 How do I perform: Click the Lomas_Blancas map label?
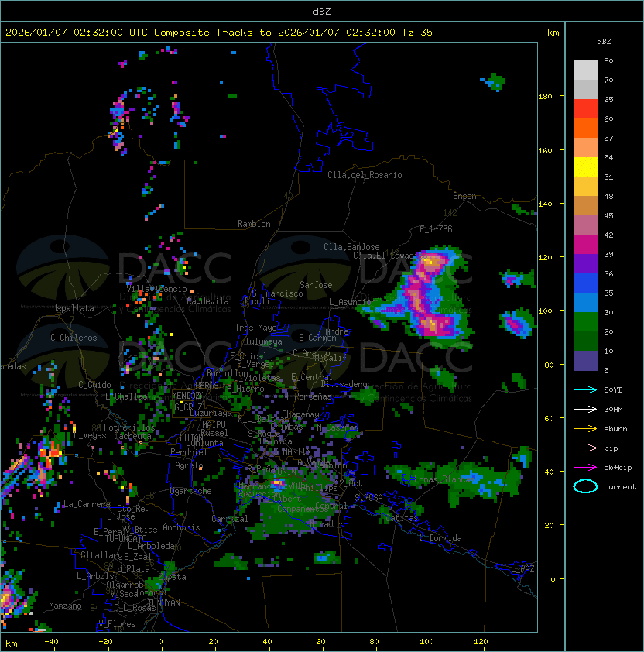point(444,479)
